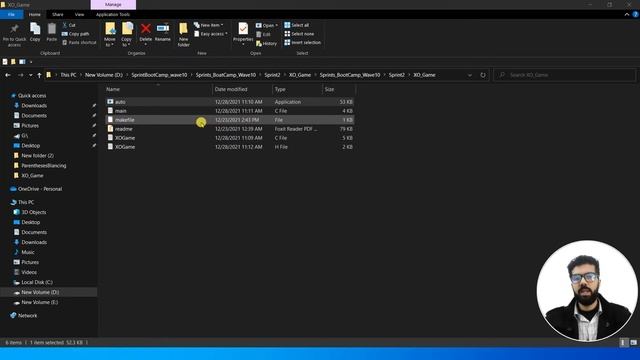Click the red Delete icon

pyautogui.click(x=146, y=29)
